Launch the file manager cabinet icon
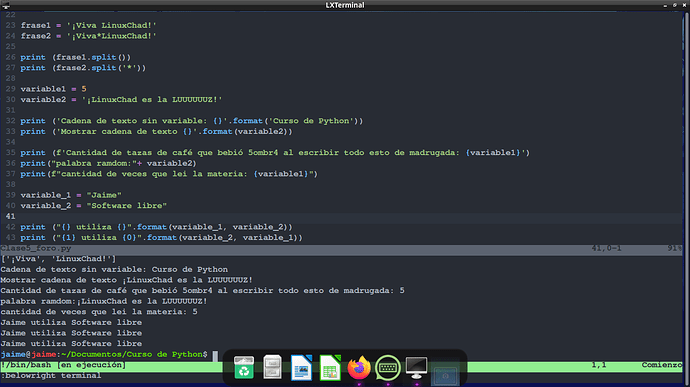 [272, 367]
